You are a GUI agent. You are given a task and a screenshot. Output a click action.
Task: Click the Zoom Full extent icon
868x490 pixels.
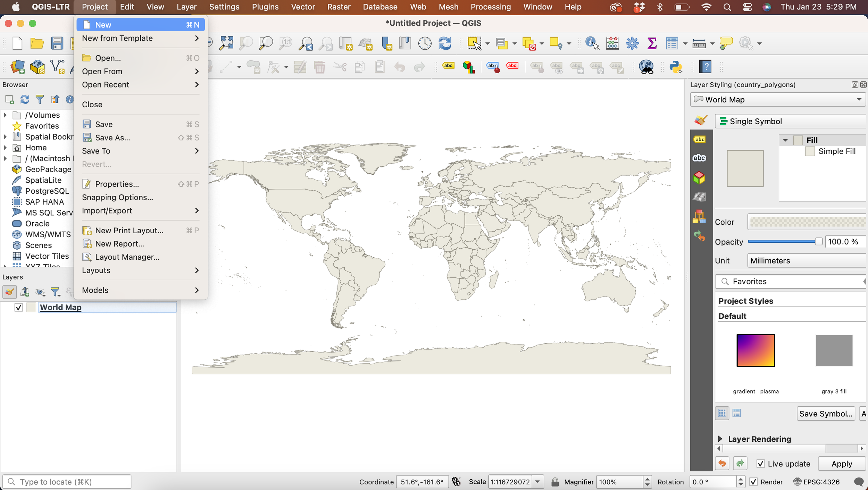[x=226, y=43]
